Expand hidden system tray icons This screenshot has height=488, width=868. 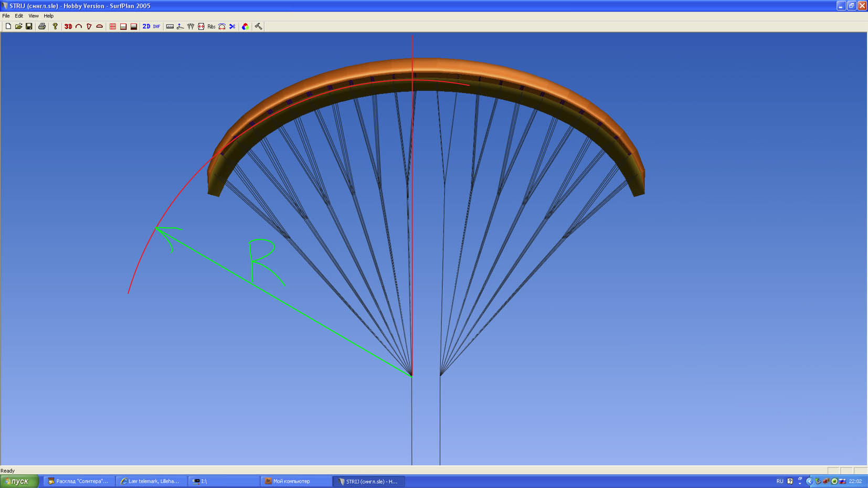[x=809, y=481]
